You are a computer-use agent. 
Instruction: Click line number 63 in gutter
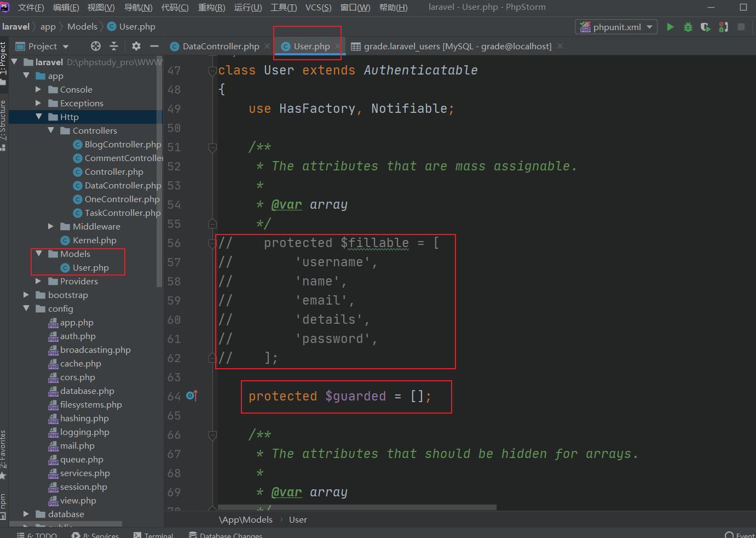point(174,377)
